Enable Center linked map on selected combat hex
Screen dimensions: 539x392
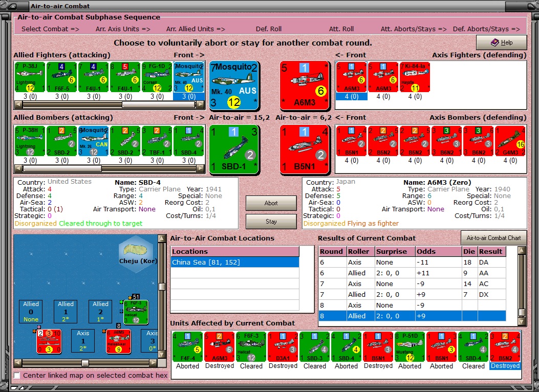16,376
